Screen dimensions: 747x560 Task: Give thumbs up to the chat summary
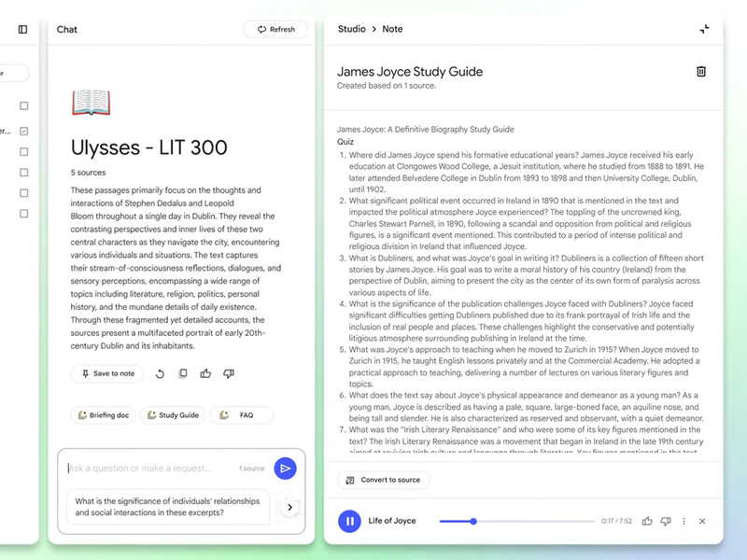(205, 374)
